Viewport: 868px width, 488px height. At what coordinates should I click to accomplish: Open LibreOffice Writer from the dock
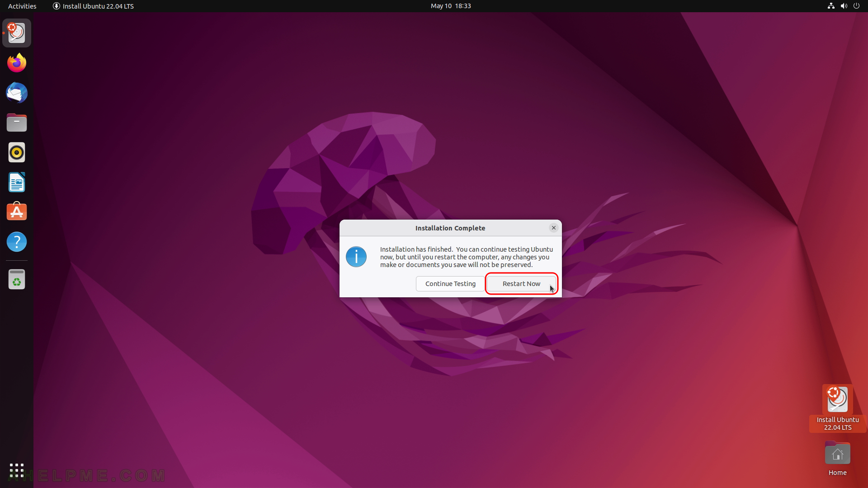(17, 182)
